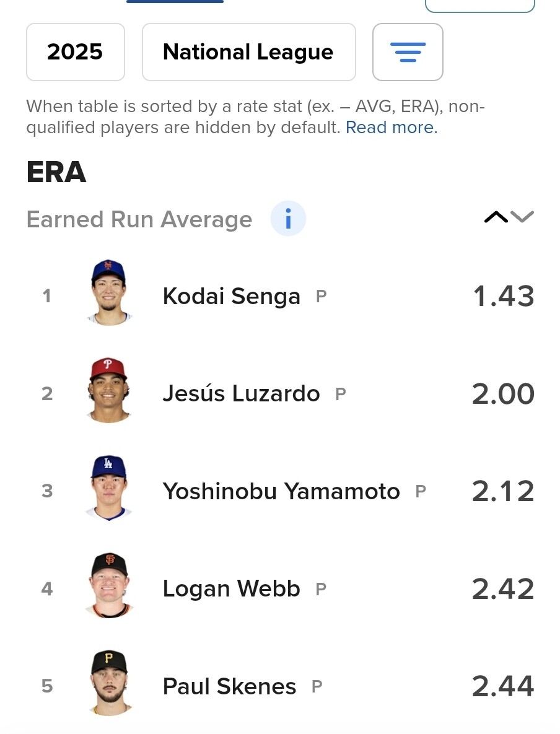Open Paul Skenes player name link
The height and width of the screenshot is (734, 560).
pyautogui.click(x=229, y=686)
